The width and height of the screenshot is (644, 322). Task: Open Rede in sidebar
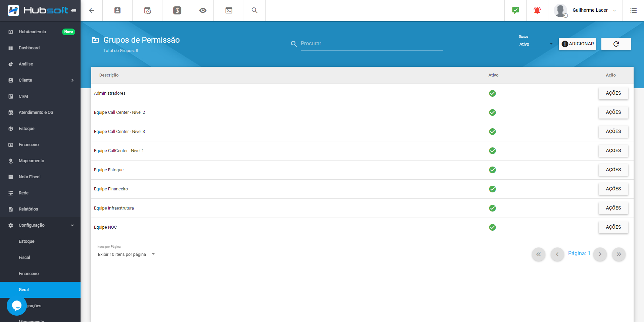point(40,193)
